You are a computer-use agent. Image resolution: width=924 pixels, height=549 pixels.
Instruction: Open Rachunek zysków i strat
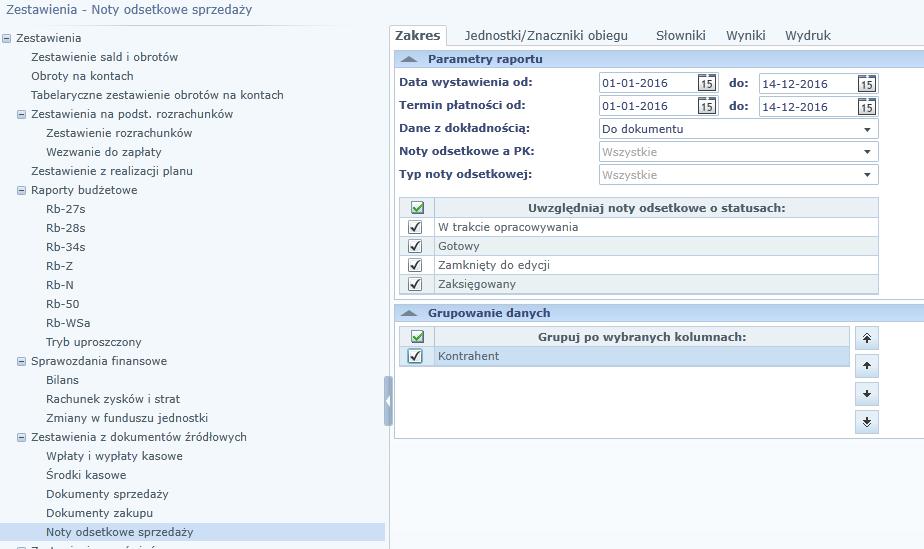[113, 399]
